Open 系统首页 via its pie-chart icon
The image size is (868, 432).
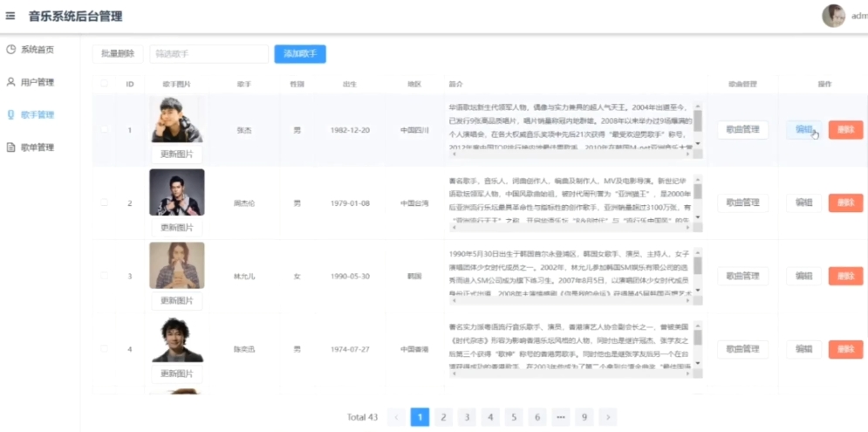(x=10, y=49)
